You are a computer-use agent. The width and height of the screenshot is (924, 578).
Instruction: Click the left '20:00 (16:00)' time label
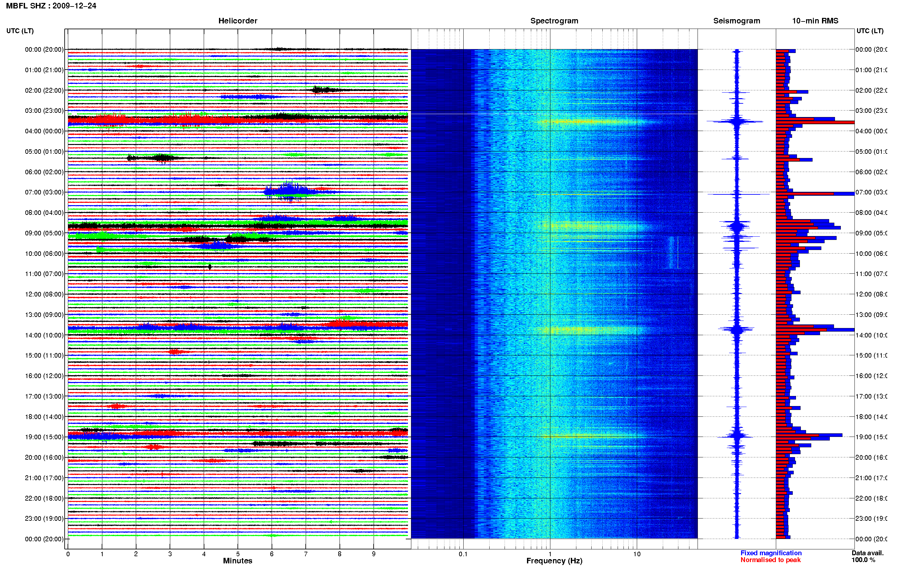(x=44, y=458)
